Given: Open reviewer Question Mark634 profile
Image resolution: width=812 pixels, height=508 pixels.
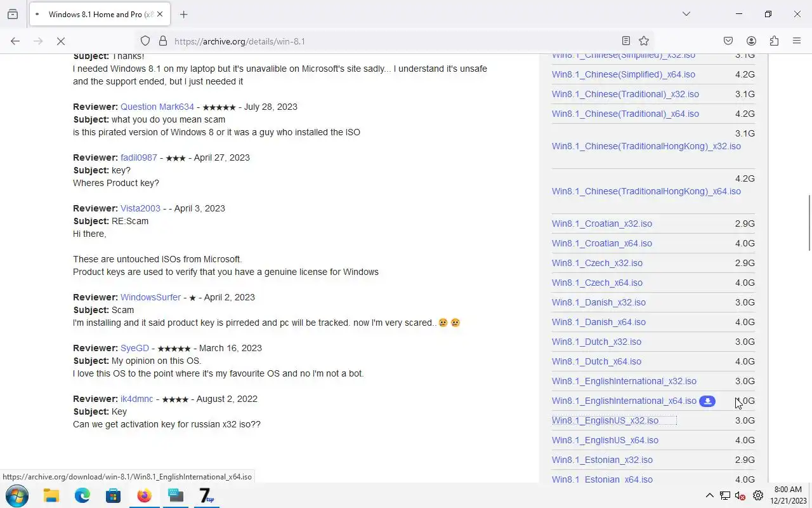Looking at the screenshot, I should [157, 107].
